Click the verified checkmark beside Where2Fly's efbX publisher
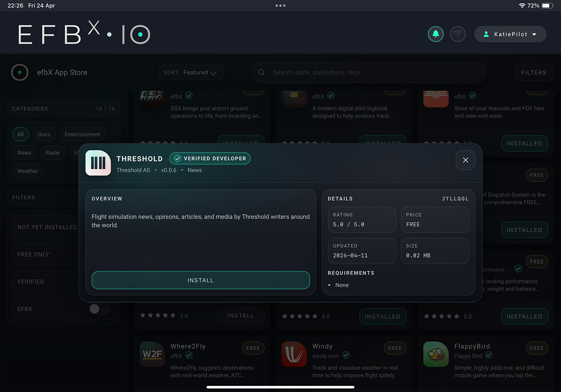 [x=189, y=355]
